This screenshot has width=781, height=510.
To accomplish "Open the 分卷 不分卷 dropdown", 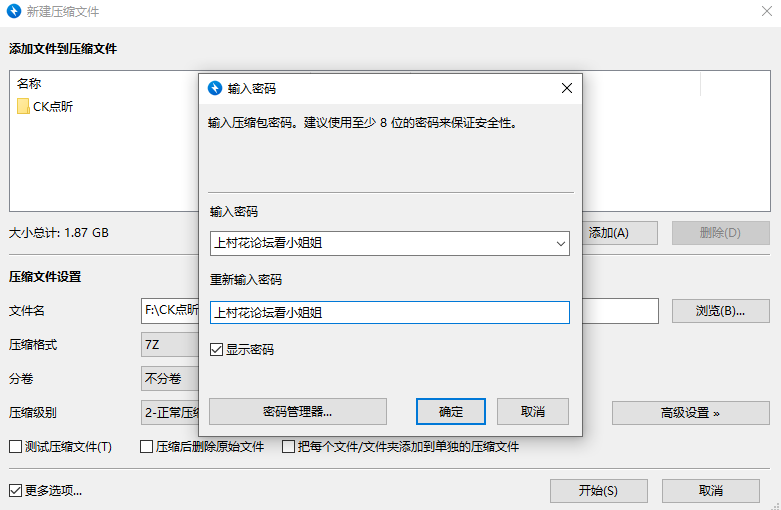I will [x=170, y=379].
